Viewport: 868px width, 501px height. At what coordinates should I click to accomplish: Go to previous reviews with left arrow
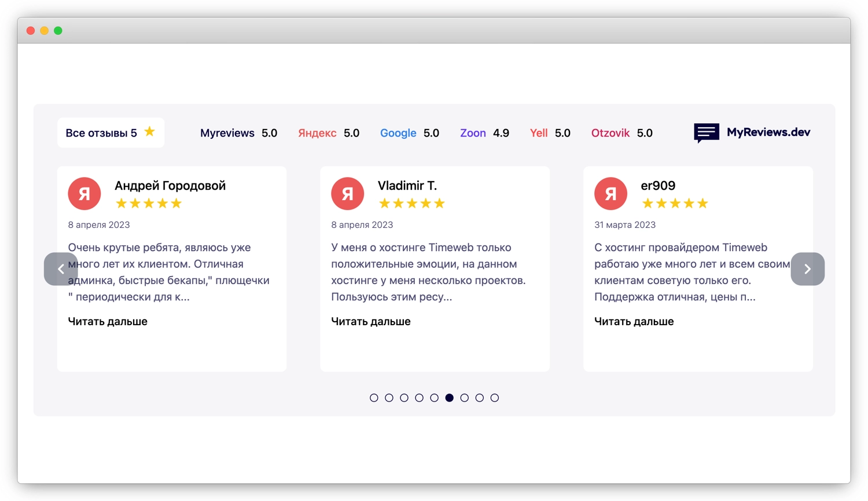tap(61, 269)
